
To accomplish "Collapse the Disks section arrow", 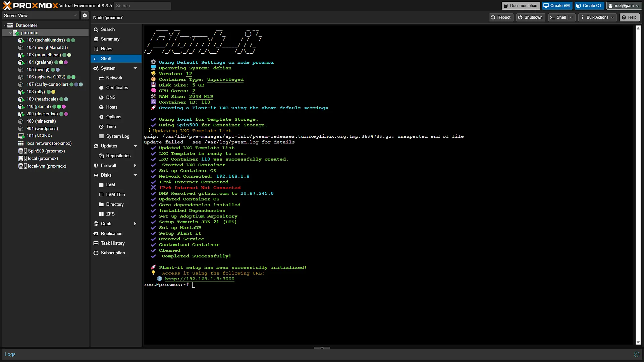I will pyautogui.click(x=136, y=175).
